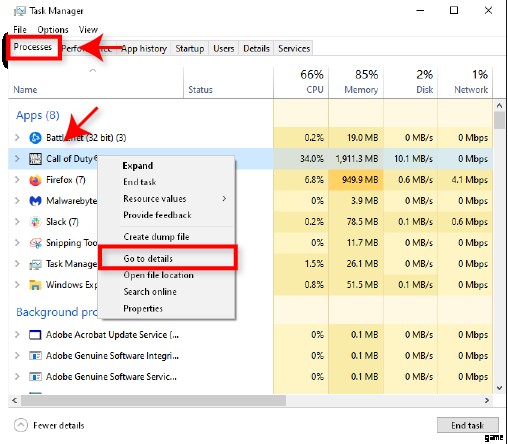
Task: Expand the Windows Explorer process group
Action: pos(17,285)
